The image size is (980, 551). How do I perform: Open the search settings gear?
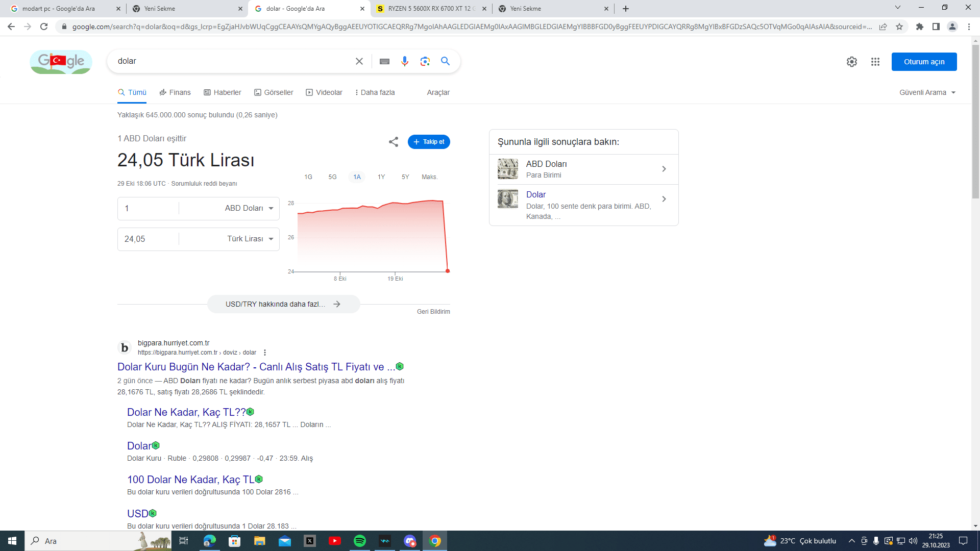tap(851, 62)
